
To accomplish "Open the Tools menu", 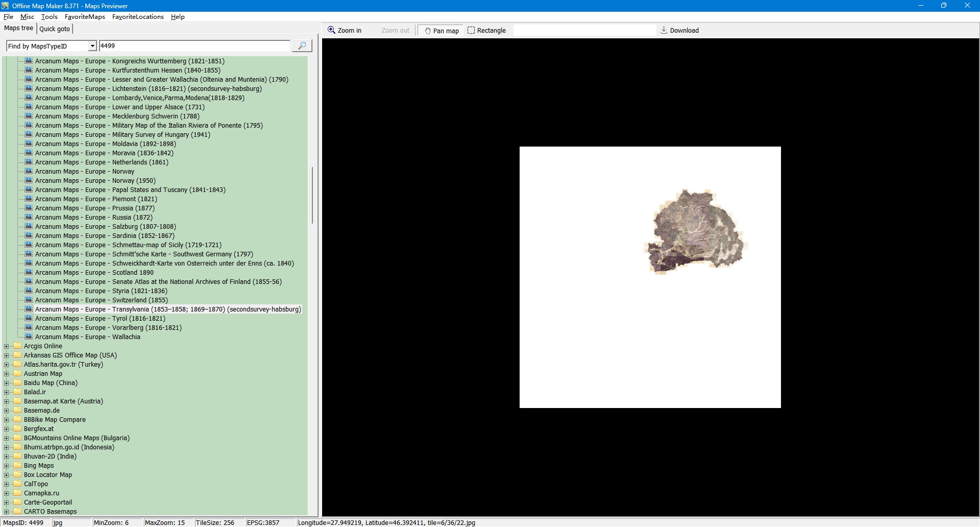I will (x=49, y=17).
